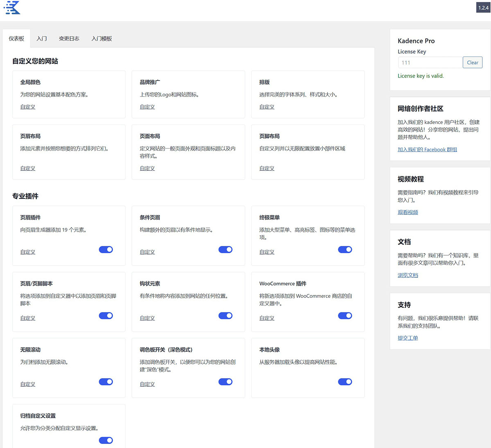This screenshot has width=491, height=448.
Task: Click 自定义 link in 条件页眉 card
Action: [147, 252]
